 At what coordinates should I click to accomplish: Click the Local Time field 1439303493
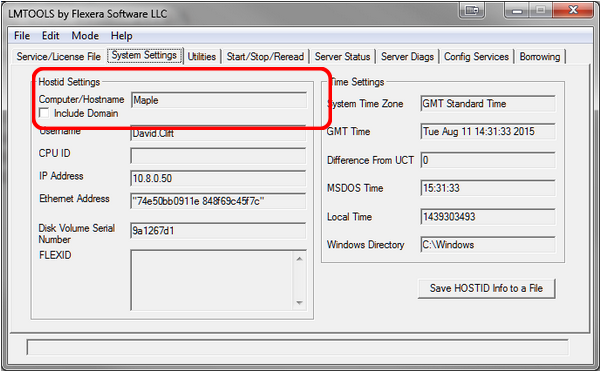click(488, 217)
